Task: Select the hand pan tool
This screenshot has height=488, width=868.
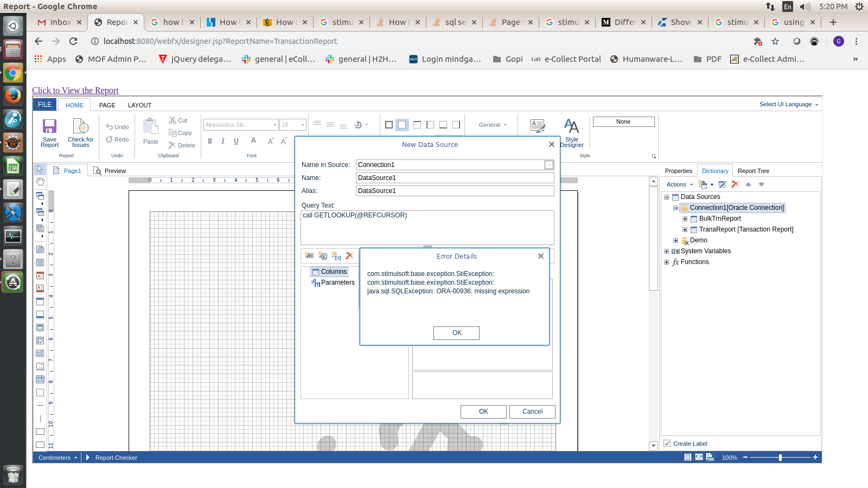Action: [x=40, y=181]
